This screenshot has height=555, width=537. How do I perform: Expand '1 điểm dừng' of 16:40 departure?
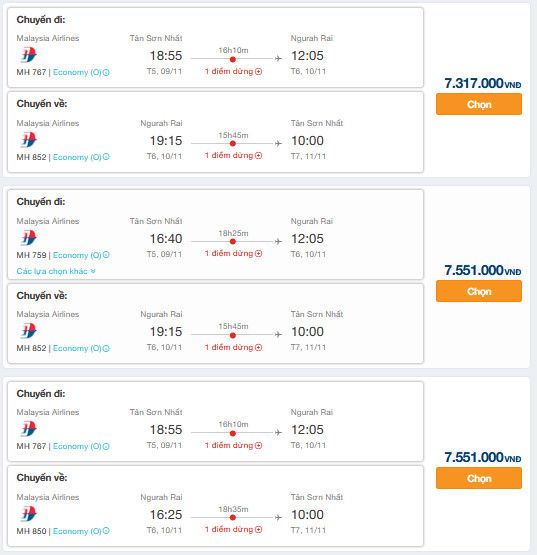click(x=233, y=253)
